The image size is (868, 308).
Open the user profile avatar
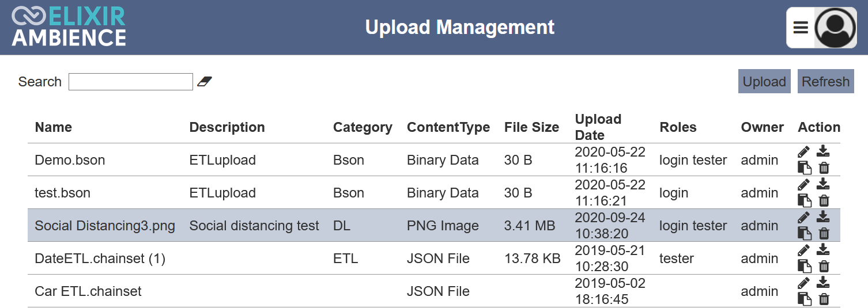coord(835,28)
